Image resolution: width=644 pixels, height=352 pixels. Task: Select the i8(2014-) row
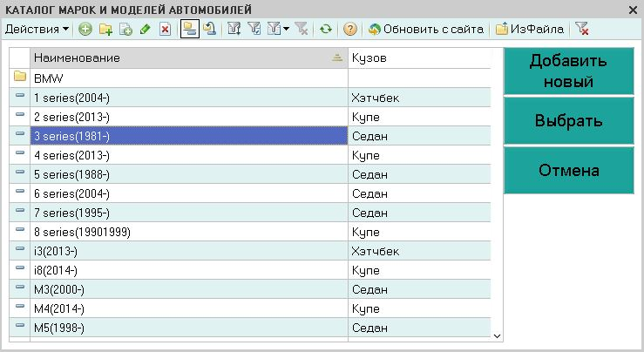(250, 270)
